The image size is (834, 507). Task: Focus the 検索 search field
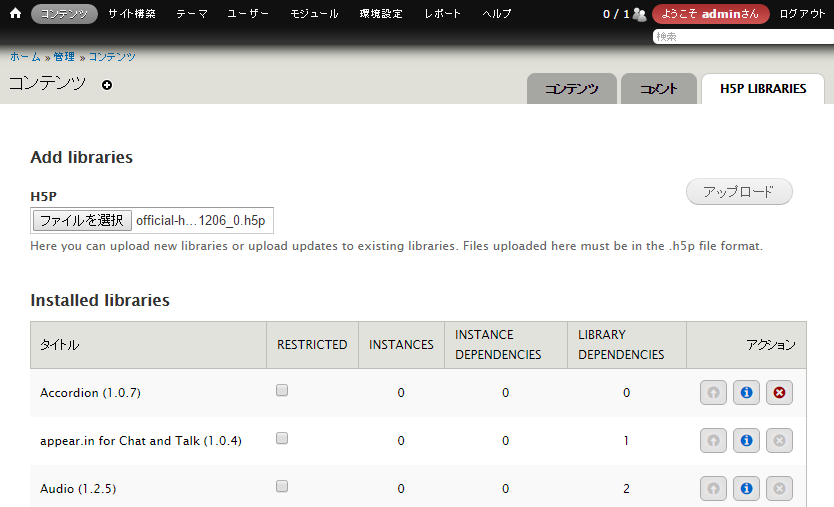pyautogui.click(x=743, y=37)
